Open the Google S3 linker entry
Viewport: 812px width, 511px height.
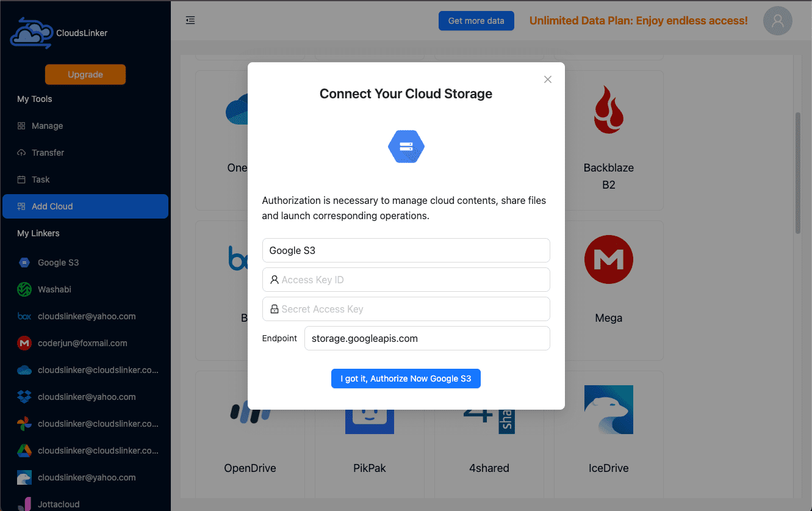85,263
